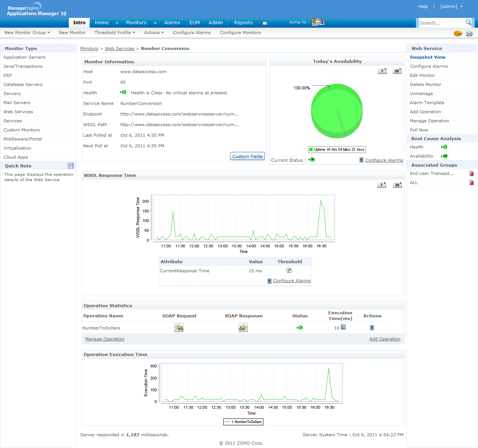Screen dimensions: 478x448
Task: Open the 7-day availability report icon
Action: 382,71
